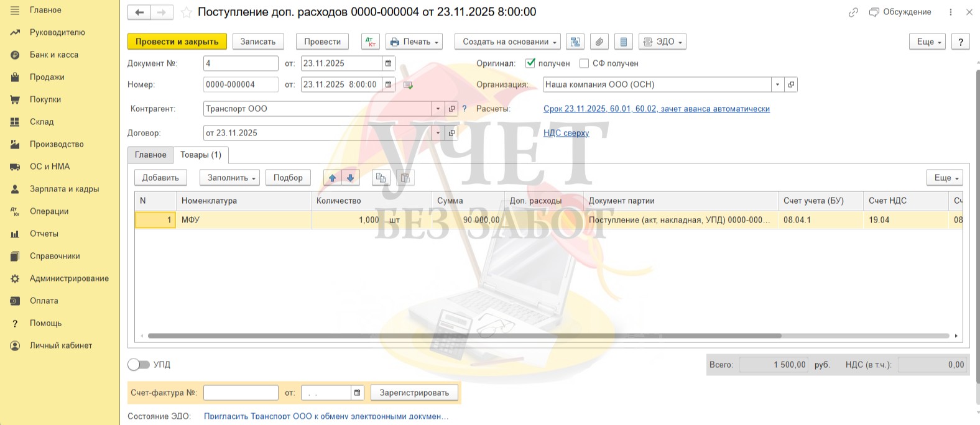Viewport: 980px width, 425px height.
Task: Open Склад section
Action: (42, 122)
